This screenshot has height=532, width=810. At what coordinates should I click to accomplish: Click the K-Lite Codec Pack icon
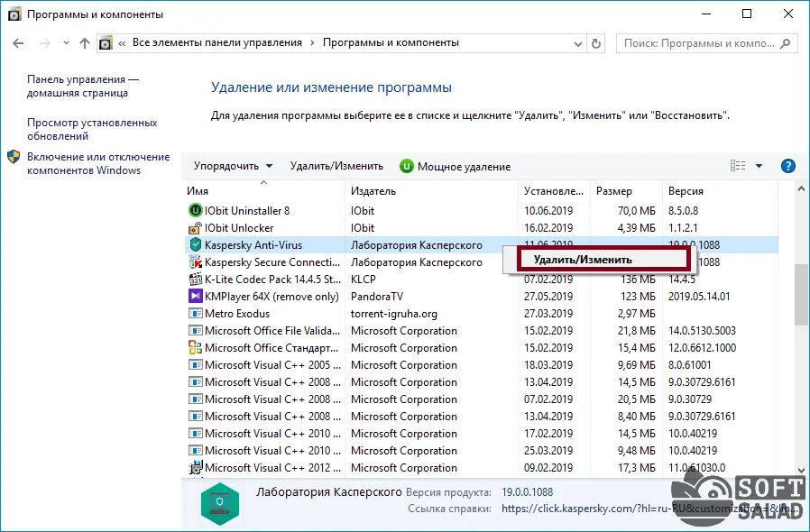pyautogui.click(x=195, y=279)
